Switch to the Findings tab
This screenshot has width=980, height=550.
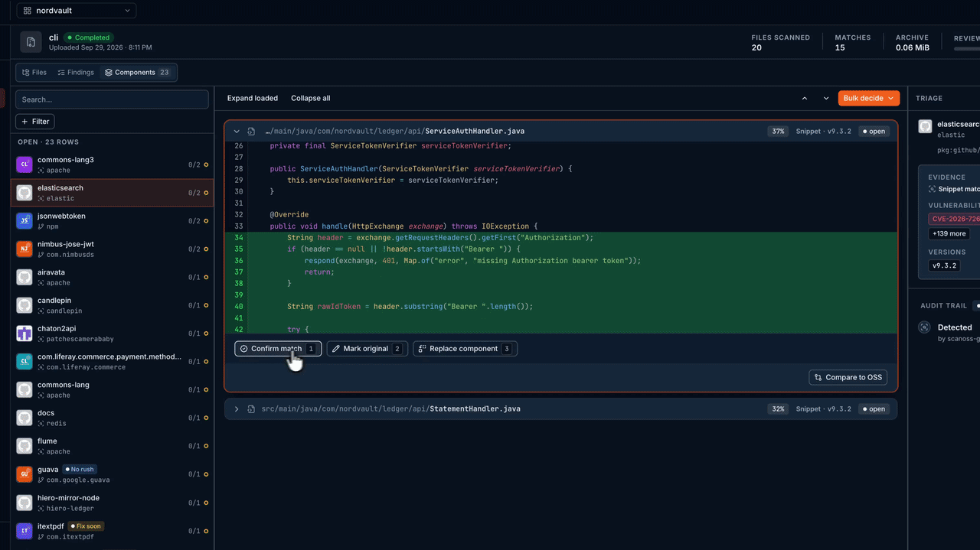(x=75, y=73)
